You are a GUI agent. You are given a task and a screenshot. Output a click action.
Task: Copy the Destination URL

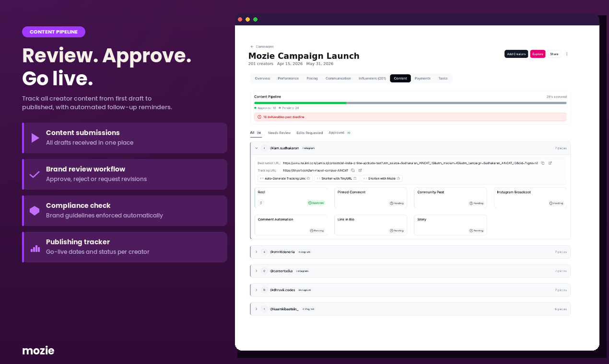pyautogui.click(x=543, y=163)
